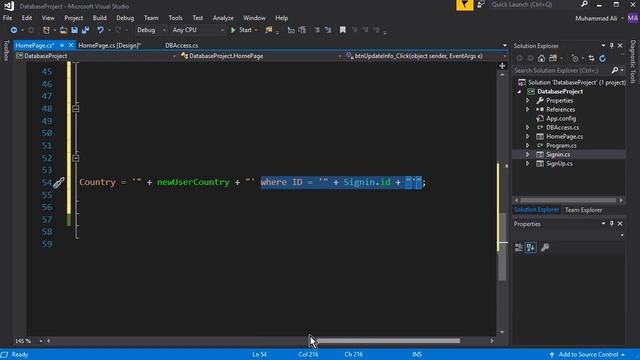The image size is (640, 360).
Task: Expand the References node
Action: coord(528,110)
